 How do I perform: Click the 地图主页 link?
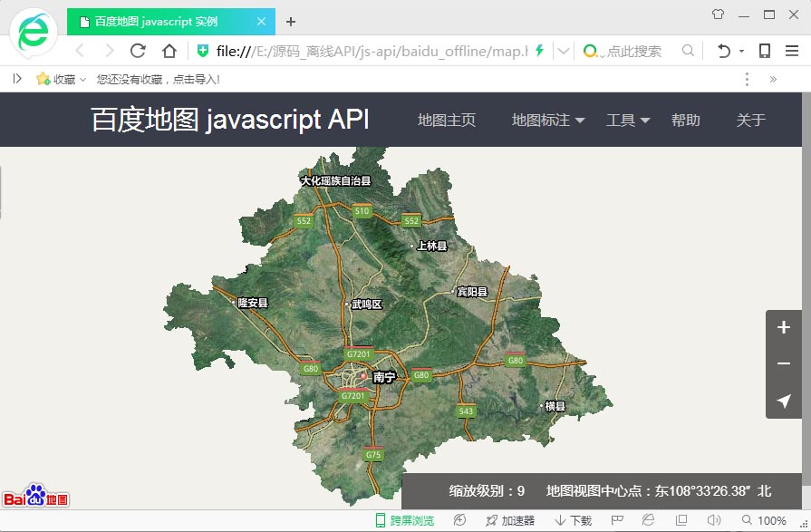tap(446, 119)
